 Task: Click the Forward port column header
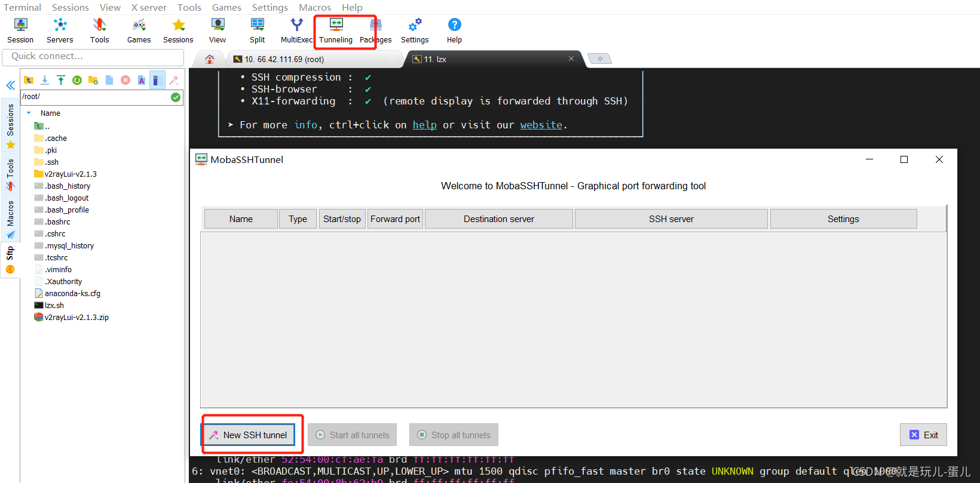(x=395, y=219)
